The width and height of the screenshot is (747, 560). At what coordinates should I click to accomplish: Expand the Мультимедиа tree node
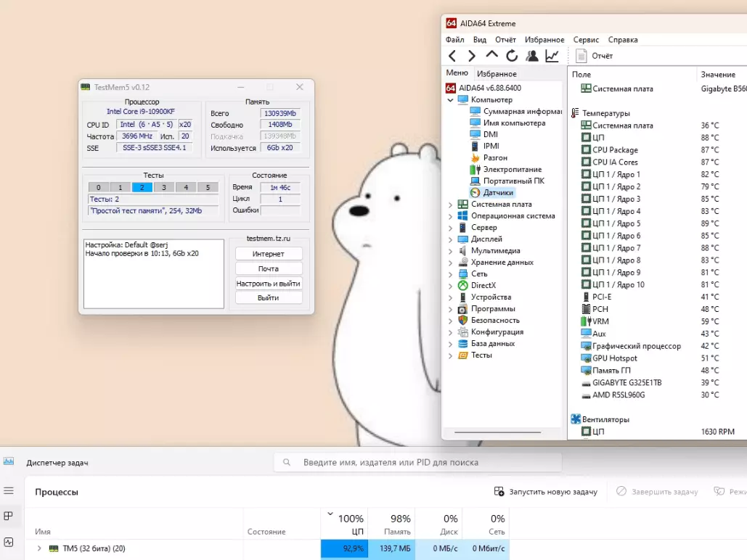click(x=450, y=251)
